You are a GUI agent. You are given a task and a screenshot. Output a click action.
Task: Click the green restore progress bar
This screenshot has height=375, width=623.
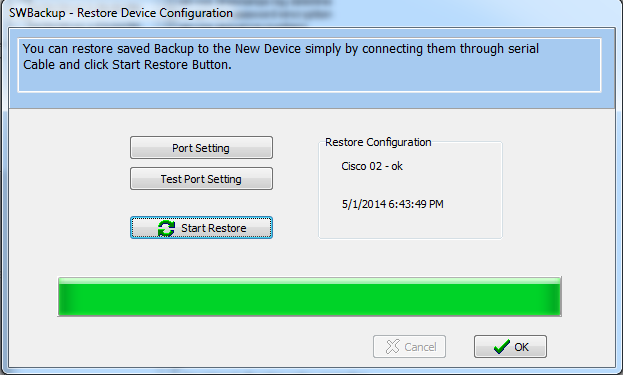310,297
